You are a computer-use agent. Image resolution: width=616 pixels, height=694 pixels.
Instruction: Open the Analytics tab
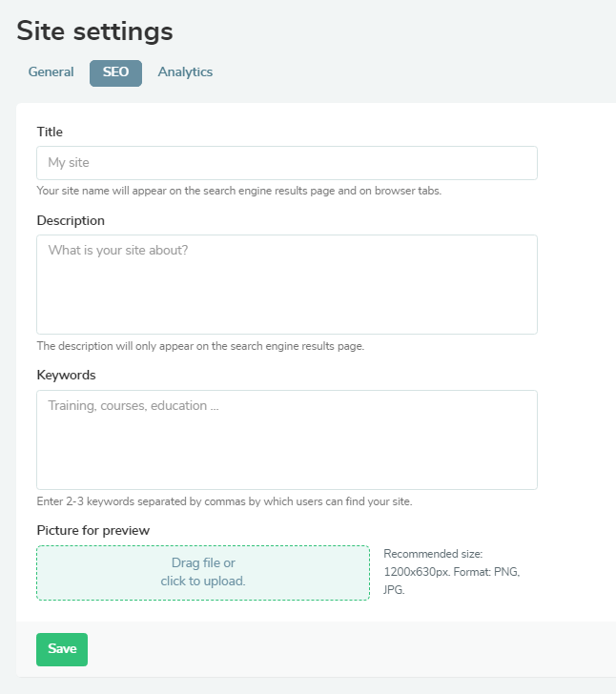pyautogui.click(x=185, y=72)
